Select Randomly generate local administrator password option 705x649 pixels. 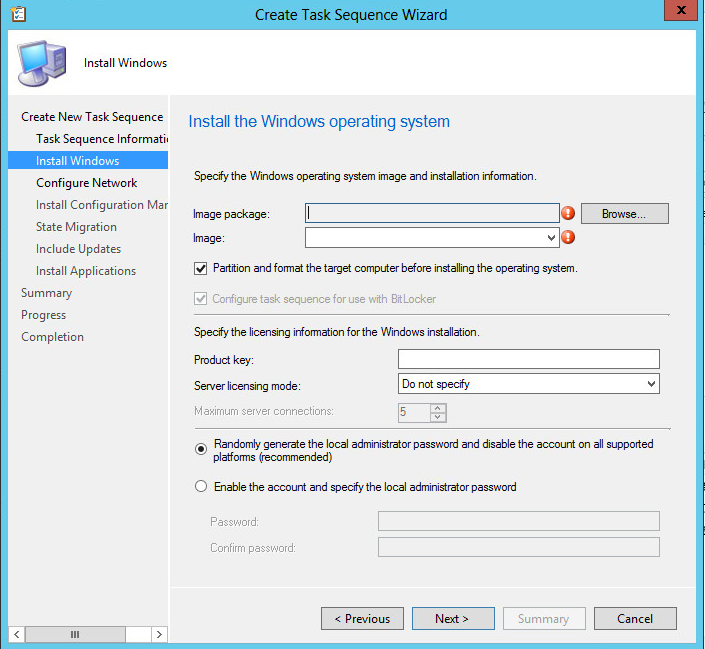pyautogui.click(x=201, y=449)
